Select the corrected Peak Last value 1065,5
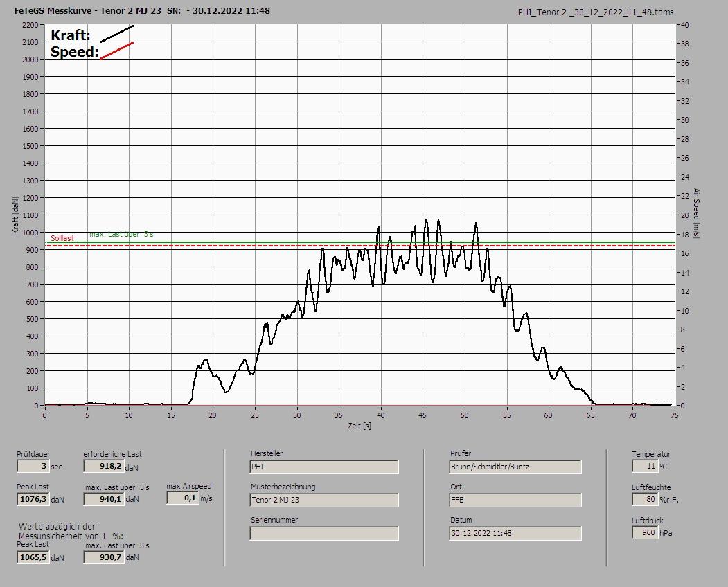Image resolution: width=728 pixels, height=587 pixels. coord(33,557)
